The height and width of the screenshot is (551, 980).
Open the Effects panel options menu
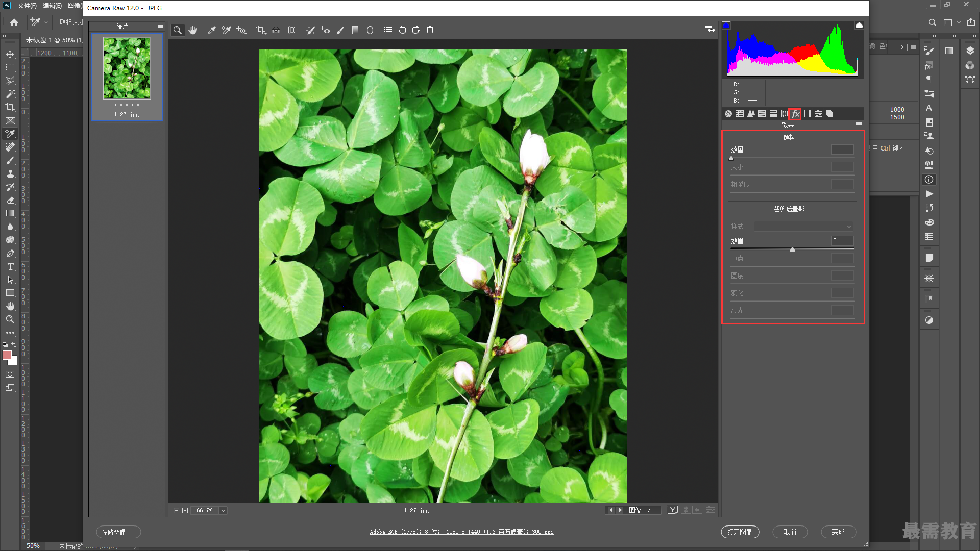(859, 124)
